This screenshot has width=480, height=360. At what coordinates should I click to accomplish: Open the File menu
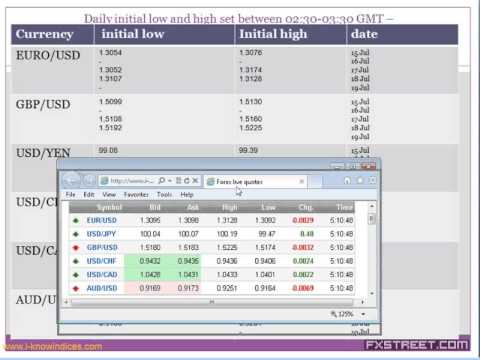click(x=70, y=195)
